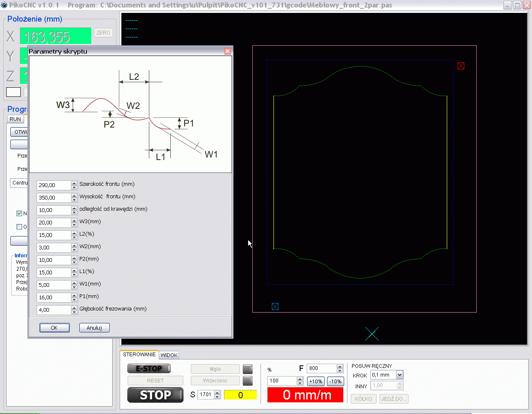
Task: Edit the percent field showing 100
Action: pyautogui.click(x=282, y=381)
